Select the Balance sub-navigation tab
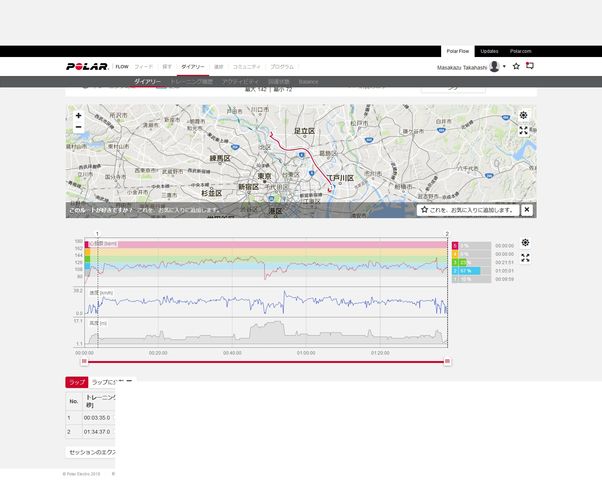 308,81
